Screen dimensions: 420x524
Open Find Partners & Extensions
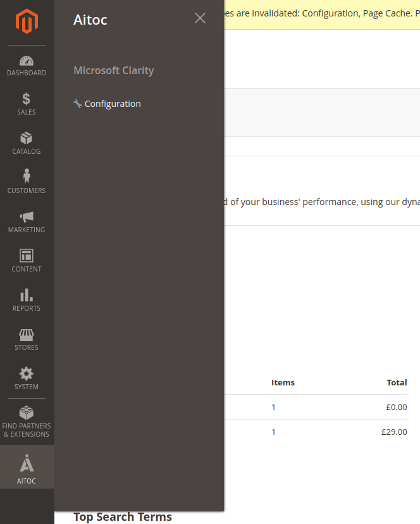[x=27, y=421]
